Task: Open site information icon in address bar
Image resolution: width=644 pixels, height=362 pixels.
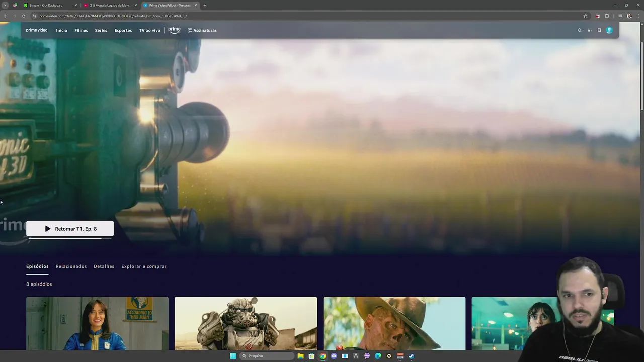Action: click(34, 16)
